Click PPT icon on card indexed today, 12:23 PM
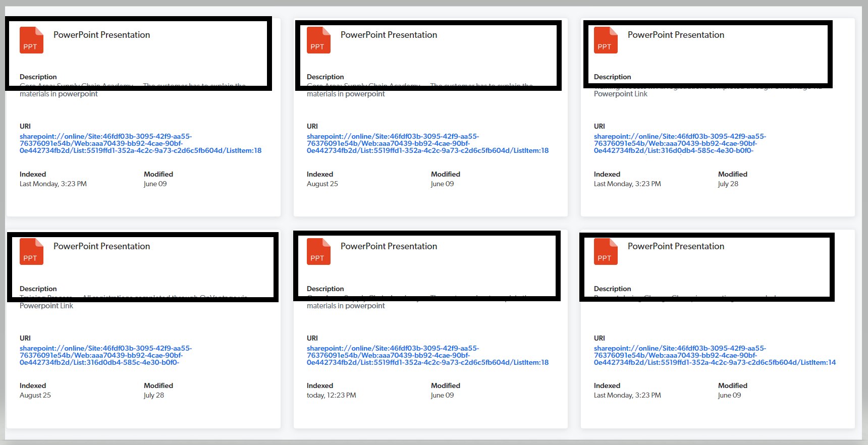 pos(318,252)
